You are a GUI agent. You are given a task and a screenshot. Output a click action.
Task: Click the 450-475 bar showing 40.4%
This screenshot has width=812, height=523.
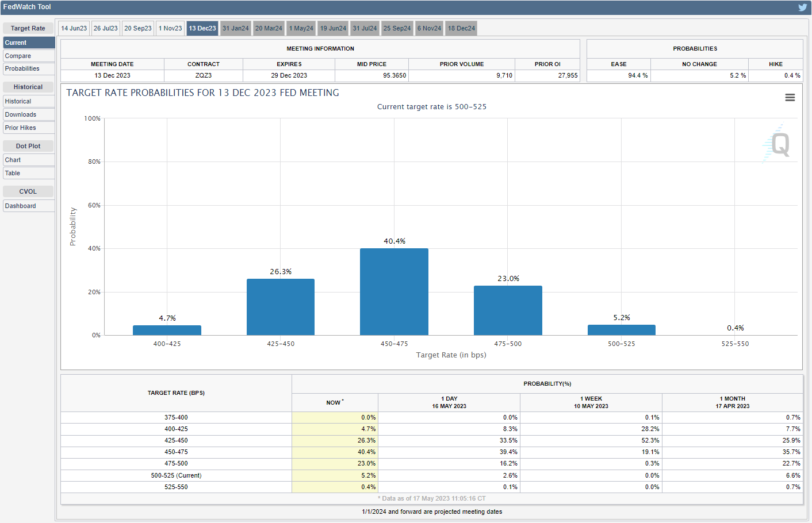(394, 292)
